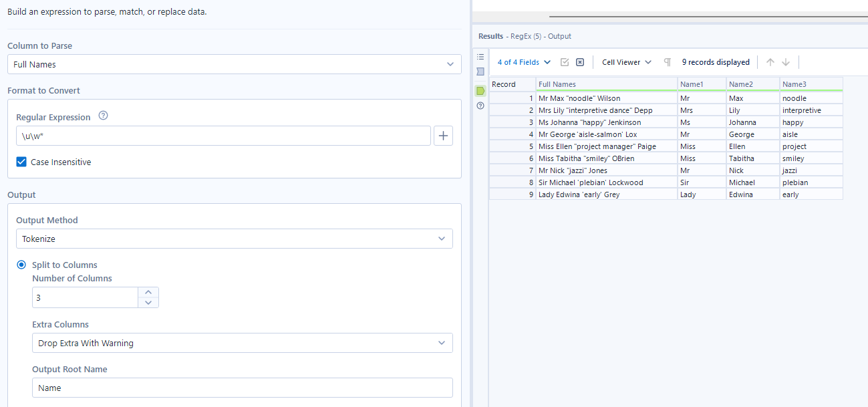Click the Record column header
Screen dimensions: 868x407
pos(513,84)
